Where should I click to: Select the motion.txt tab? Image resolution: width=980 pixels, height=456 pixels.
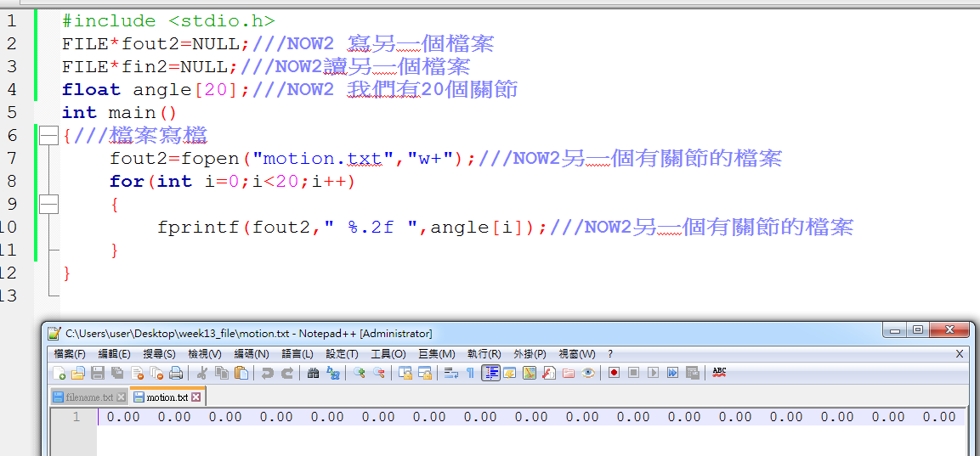[x=167, y=397]
